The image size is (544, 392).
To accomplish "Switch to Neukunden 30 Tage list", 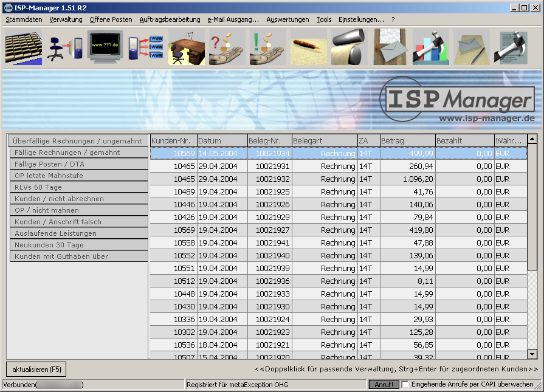I will pos(77,245).
